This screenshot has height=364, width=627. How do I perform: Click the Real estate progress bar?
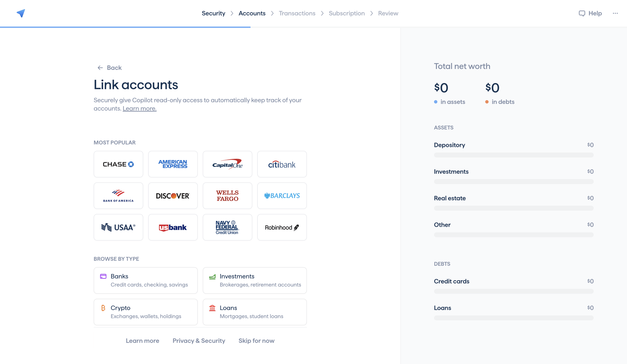[x=514, y=208]
